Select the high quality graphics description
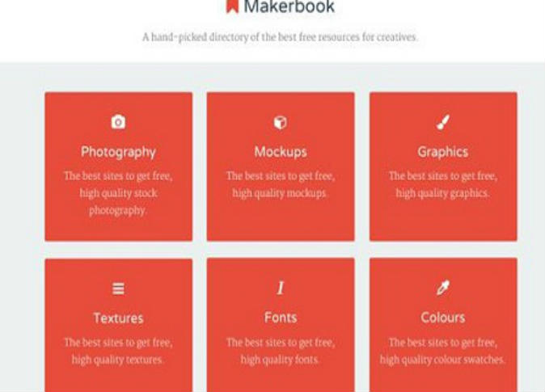Viewport: 545px width, 392px height. click(443, 184)
